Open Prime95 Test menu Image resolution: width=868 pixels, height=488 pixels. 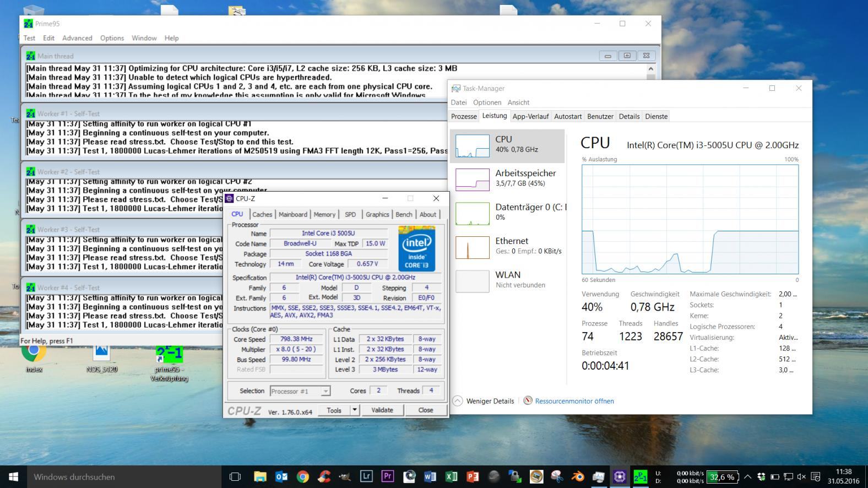[29, 38]
